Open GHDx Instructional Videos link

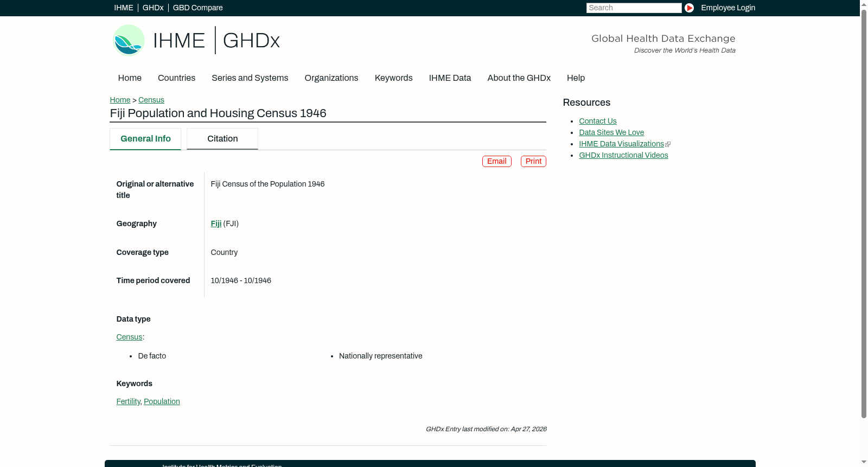pos(623,156)
